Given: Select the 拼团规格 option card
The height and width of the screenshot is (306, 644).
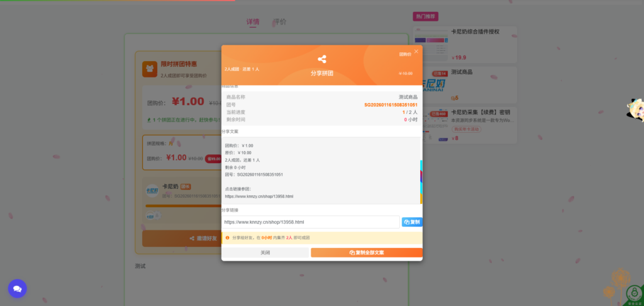Looking at the screenshot, I should [182, 152].
